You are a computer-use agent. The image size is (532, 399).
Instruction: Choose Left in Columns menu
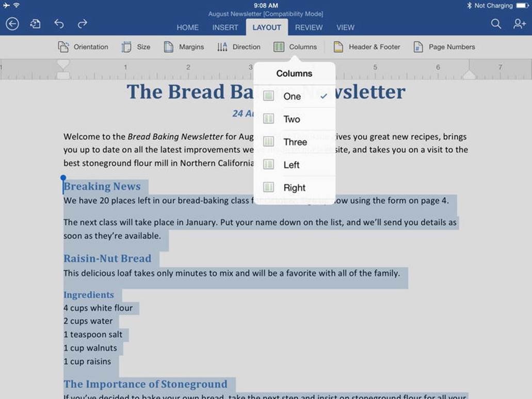pyautogui.click(x=295, y=165)
